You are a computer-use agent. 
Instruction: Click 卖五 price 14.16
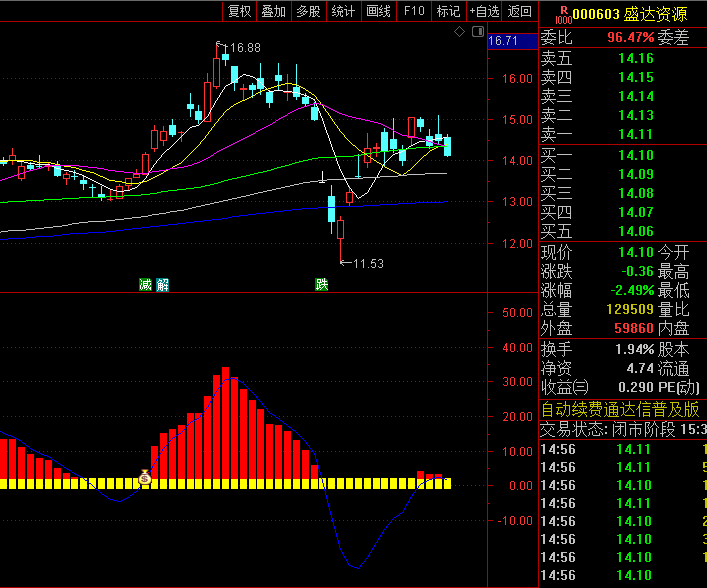[636, 58]
